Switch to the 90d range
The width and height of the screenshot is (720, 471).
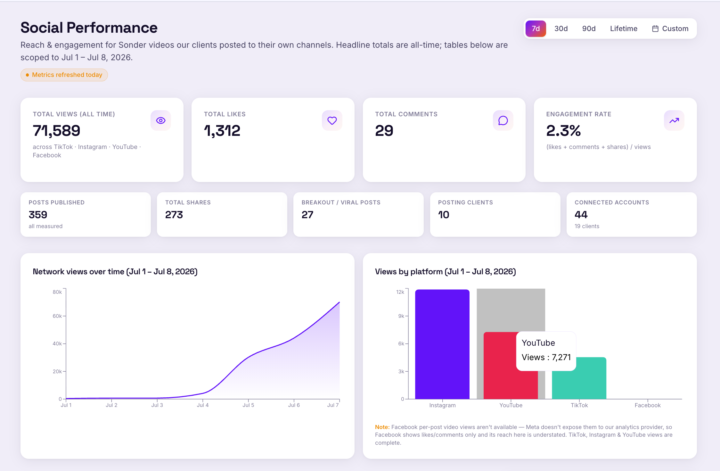point(589,28)
